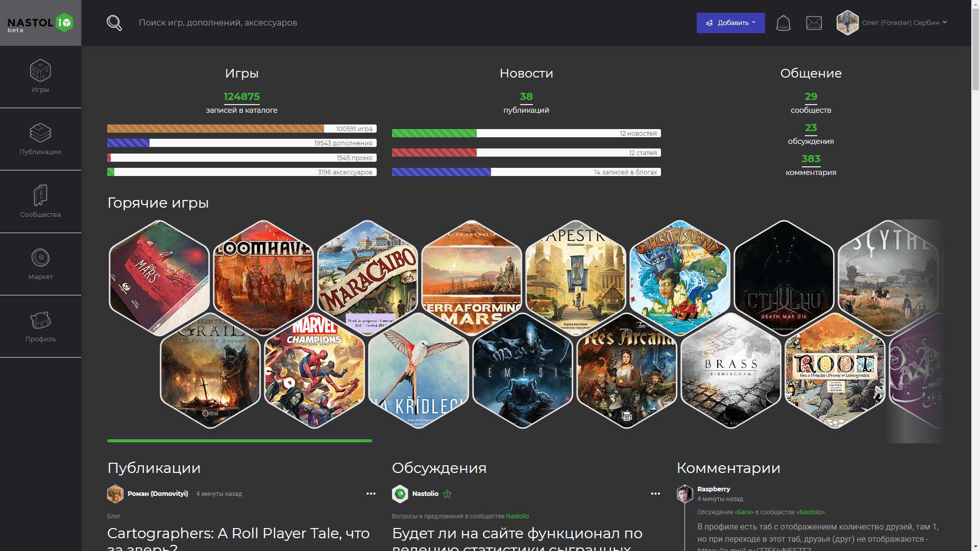This screenshot has width=980, height=551.
Task: Click the 1545 промо progress bar
Action: (242, 158)
